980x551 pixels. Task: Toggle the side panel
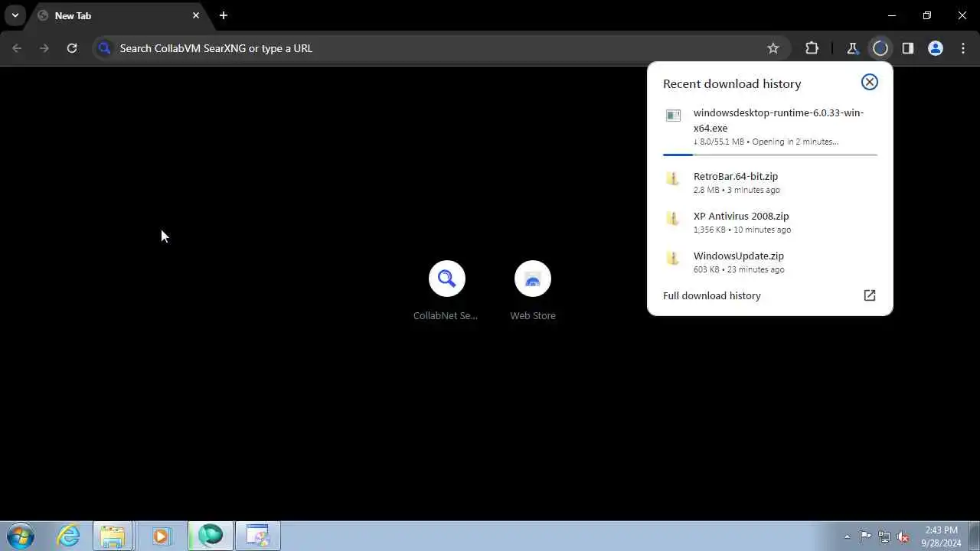click(x=908, y=48)
